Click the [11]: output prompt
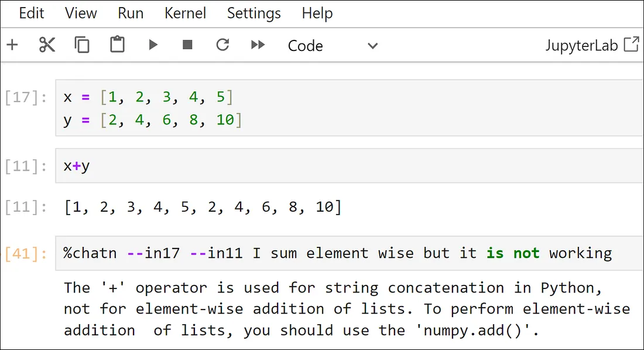The width and height of the screenshot is (644, 350). point(26,207)
